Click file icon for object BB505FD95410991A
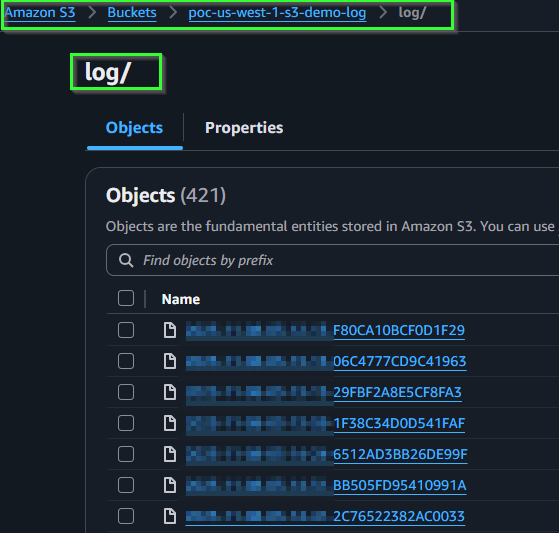This screenshot has height=533, width=559. point(170,485)
